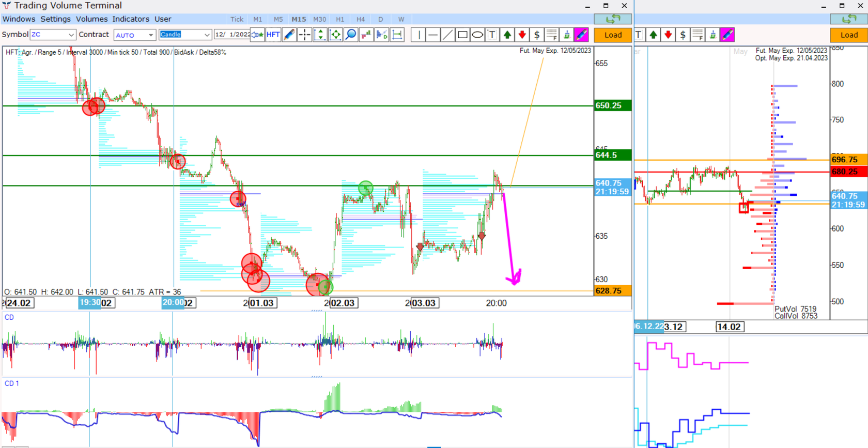Image resolution: width=868 pixels, height=448 pixels.
Task: Place a red down arrow marker in main chart
Action: coord(522,35)
